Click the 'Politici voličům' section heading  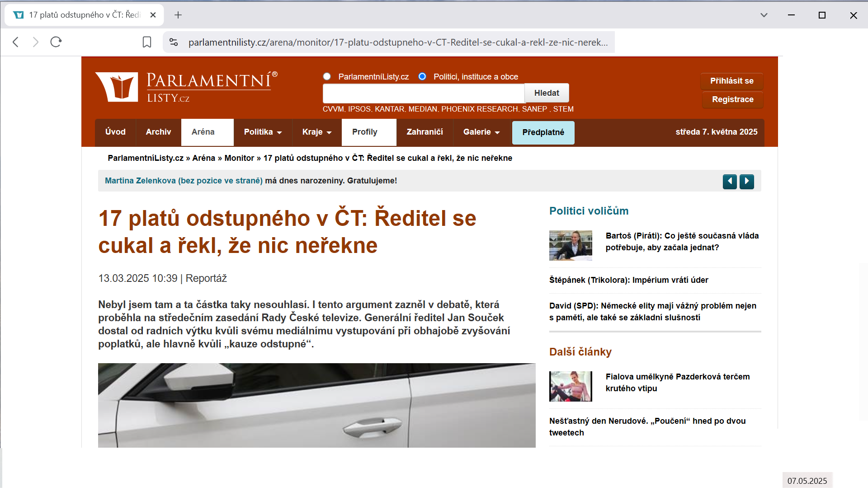tap(589, 211)
